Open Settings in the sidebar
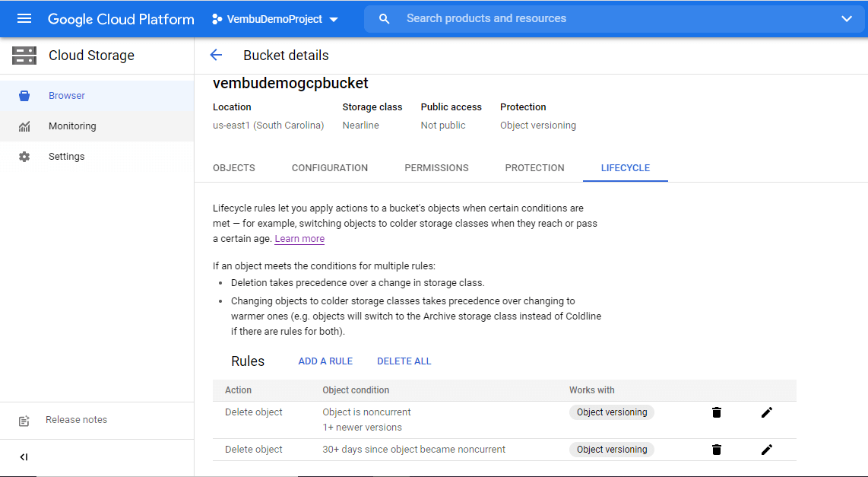 tap(97, 156)
